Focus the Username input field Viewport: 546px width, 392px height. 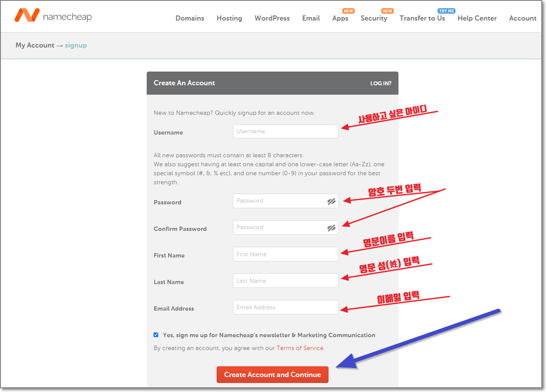click(x=286, y=131)
